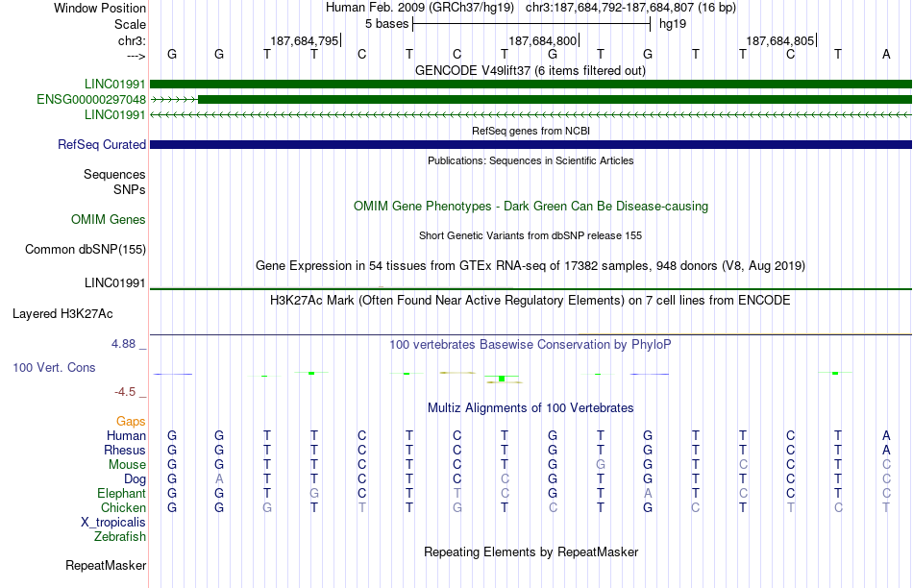Select the Mouse alignment row label

[x=127, y=465]
